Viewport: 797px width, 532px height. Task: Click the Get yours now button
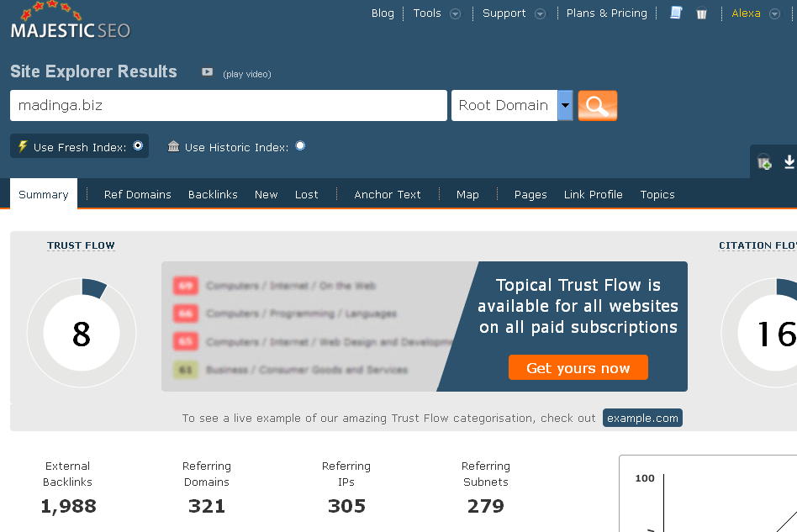[x=578, y=367]
